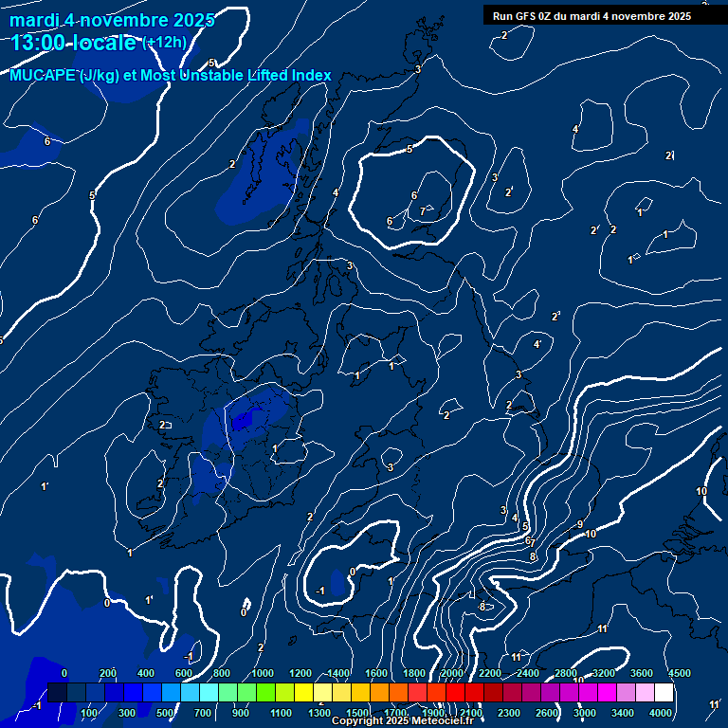Click the "700" legend value
Image resolution: width=728 pixels, height=728 pixels.
coord(203,713)
